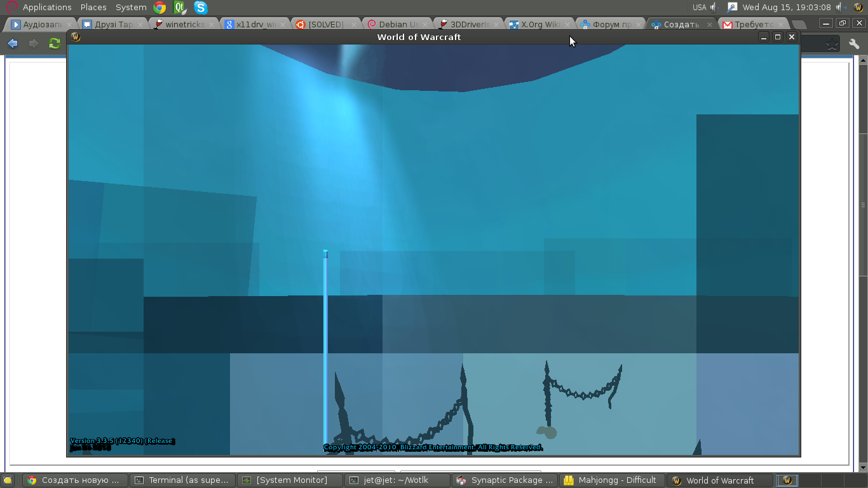Launch Qt Creator from the top panel
This screenshot has height=488, width=868.
[x=180, y=8]
